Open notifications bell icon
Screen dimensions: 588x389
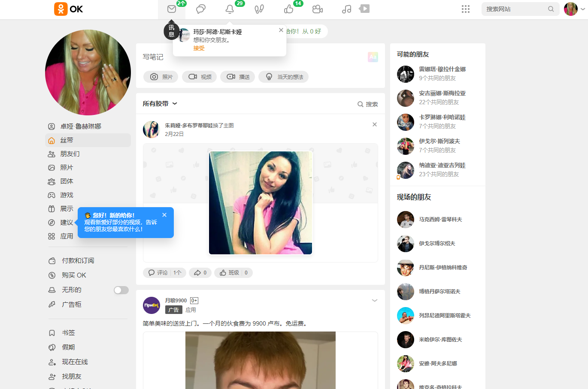tap(230, 9)
